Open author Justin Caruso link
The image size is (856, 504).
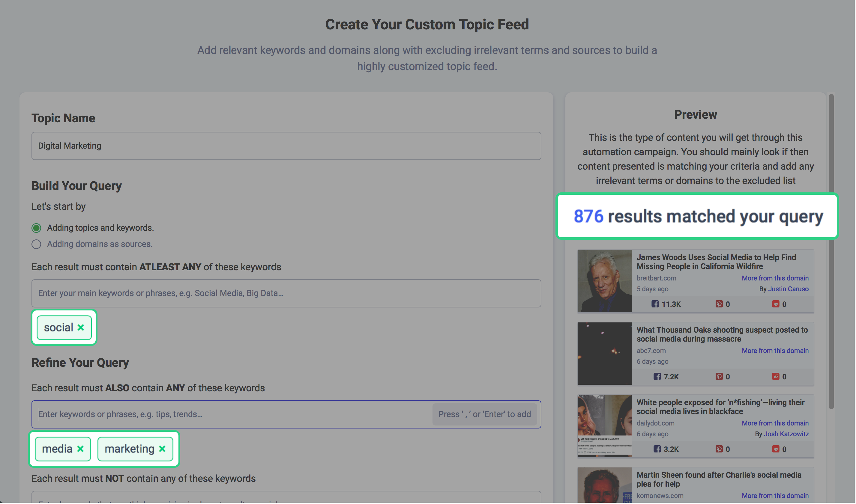coord(788,289)
